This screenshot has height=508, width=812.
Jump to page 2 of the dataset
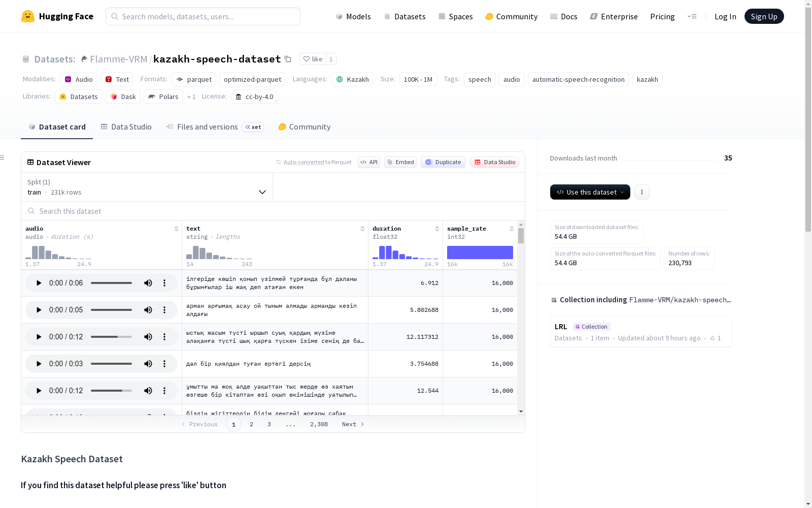(x=251, y=424)
